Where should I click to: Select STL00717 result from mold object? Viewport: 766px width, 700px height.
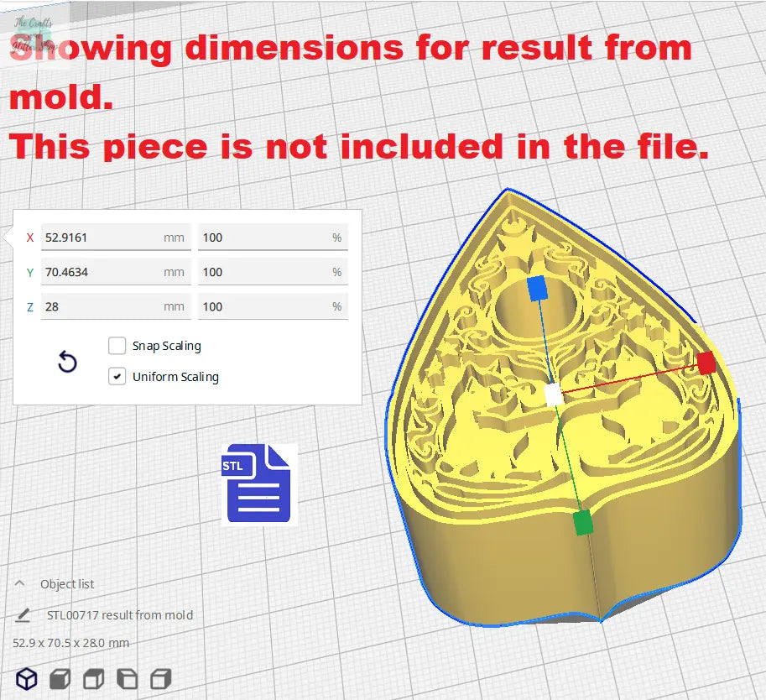120,615
